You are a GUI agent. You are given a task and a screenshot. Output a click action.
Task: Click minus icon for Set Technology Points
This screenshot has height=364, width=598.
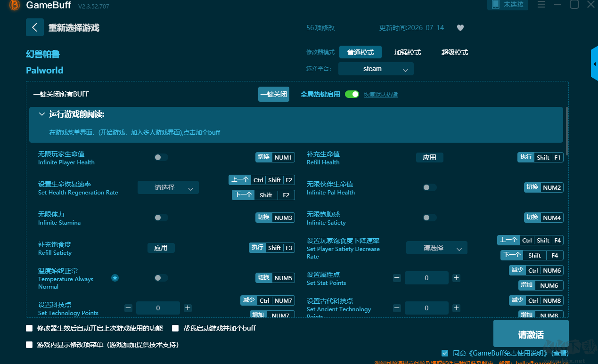128,308
